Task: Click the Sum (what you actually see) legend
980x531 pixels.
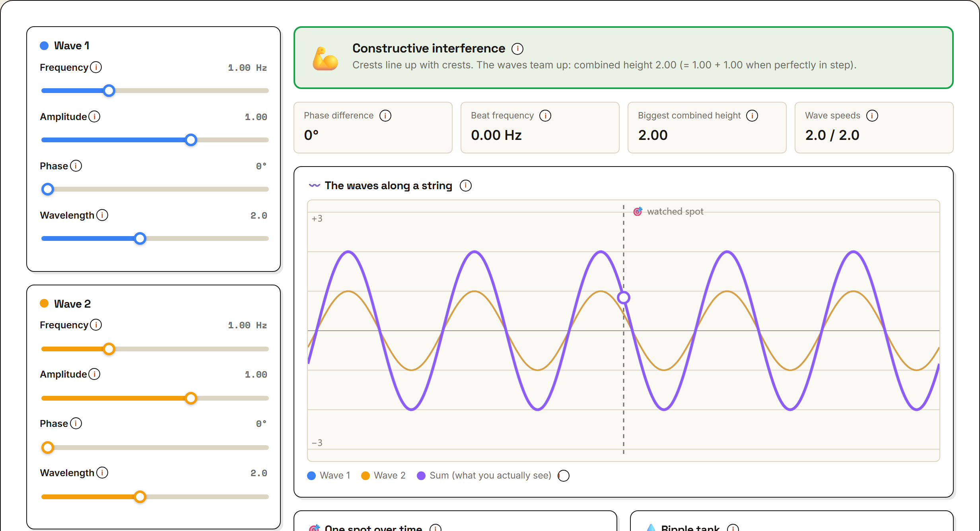Action: pyautogui.click(x=484, y=475)
